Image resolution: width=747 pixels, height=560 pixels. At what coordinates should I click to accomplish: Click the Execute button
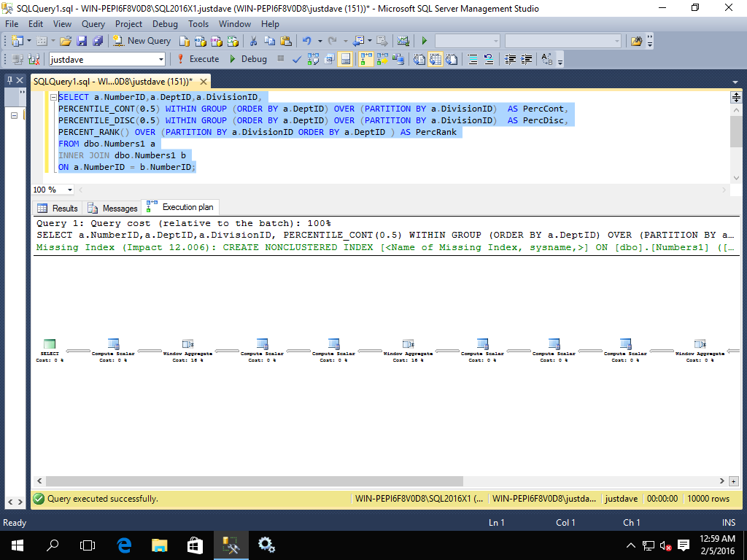198,59
